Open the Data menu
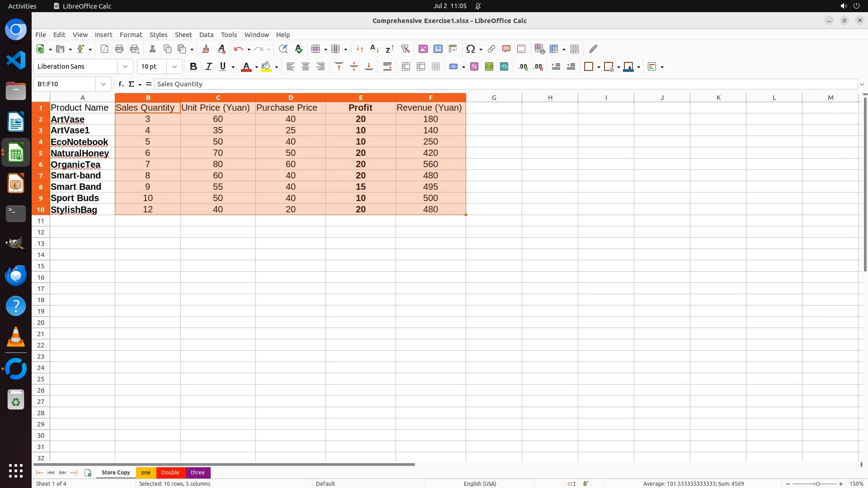Image resolution: width=868 pixels, height=488 pixels. pyautogui.click(x=206, y=34)
